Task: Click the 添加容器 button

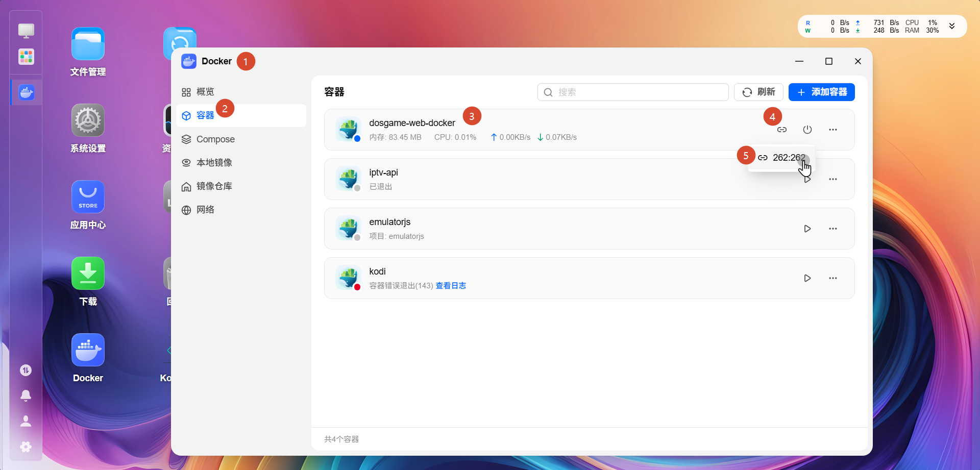Action: pos(822,92)
